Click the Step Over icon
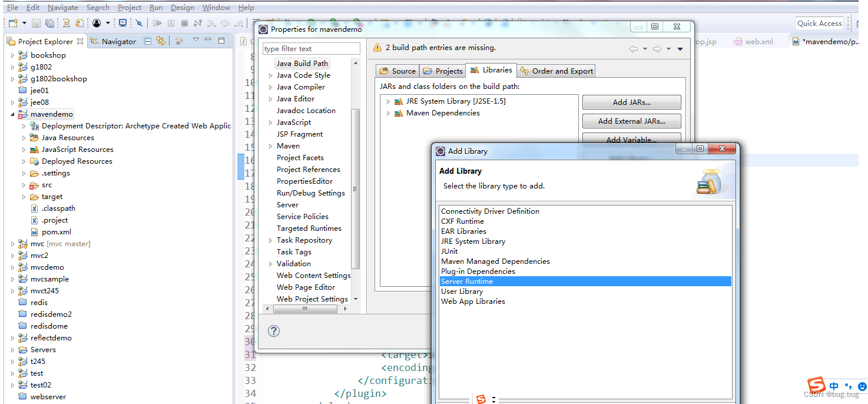Screen dimensions: 868x404 (226, 24)
